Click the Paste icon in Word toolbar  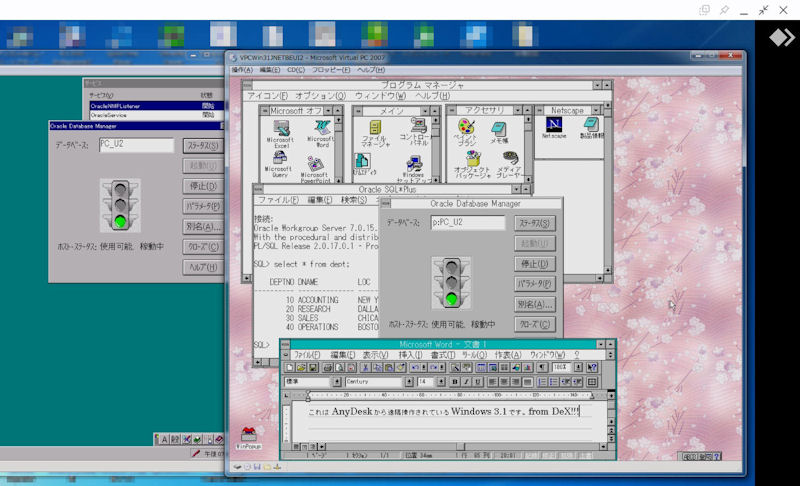pos(389,367)
